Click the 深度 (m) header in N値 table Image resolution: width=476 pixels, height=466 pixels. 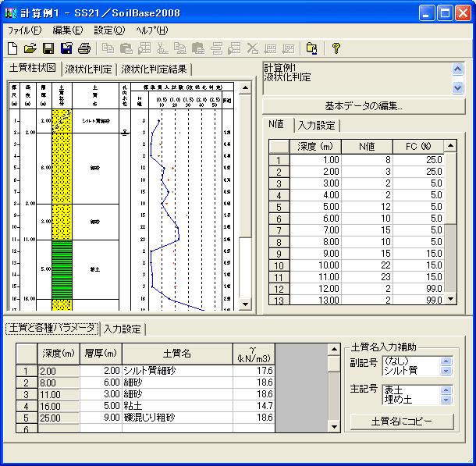pyautogui.click(x=316, y=147)
